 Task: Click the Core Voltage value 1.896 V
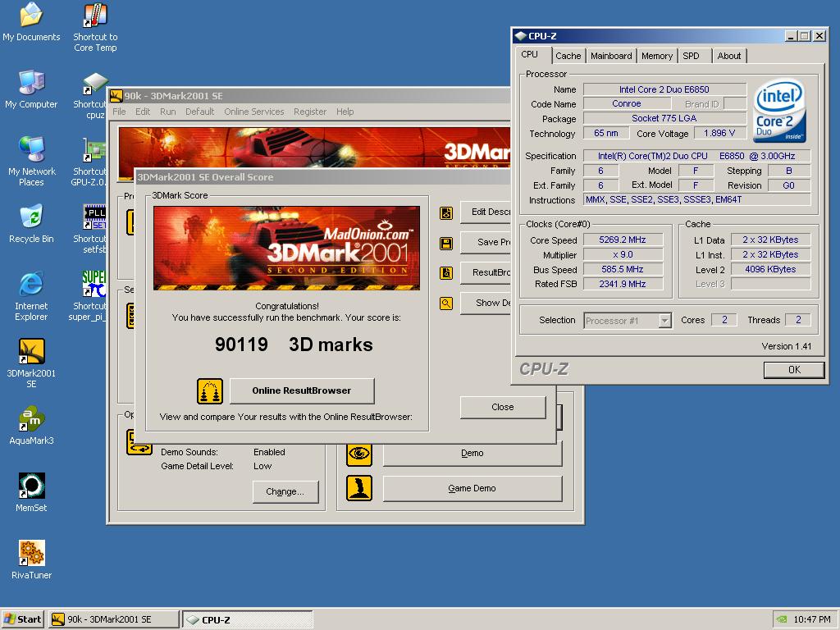click(x=719, y=134)
